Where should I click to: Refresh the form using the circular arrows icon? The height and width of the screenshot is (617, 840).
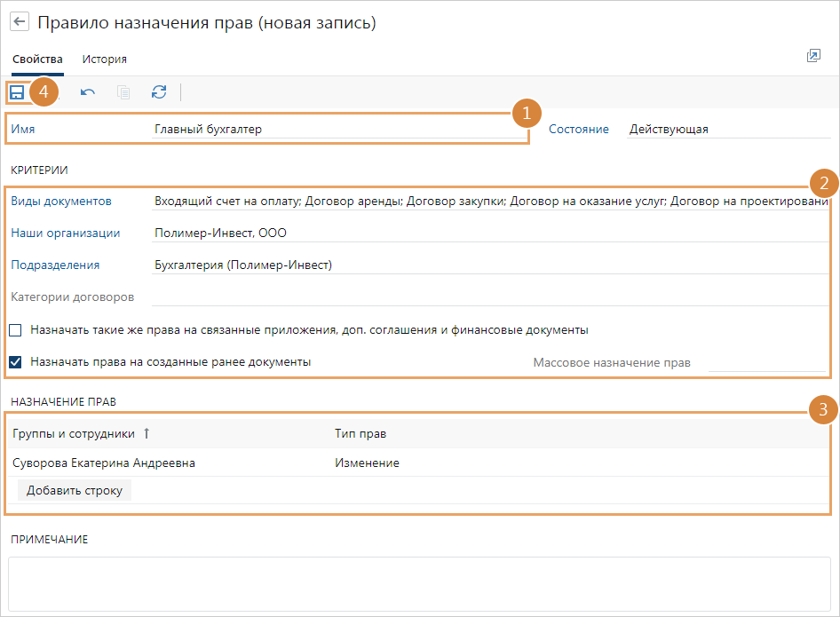(159, 92)
